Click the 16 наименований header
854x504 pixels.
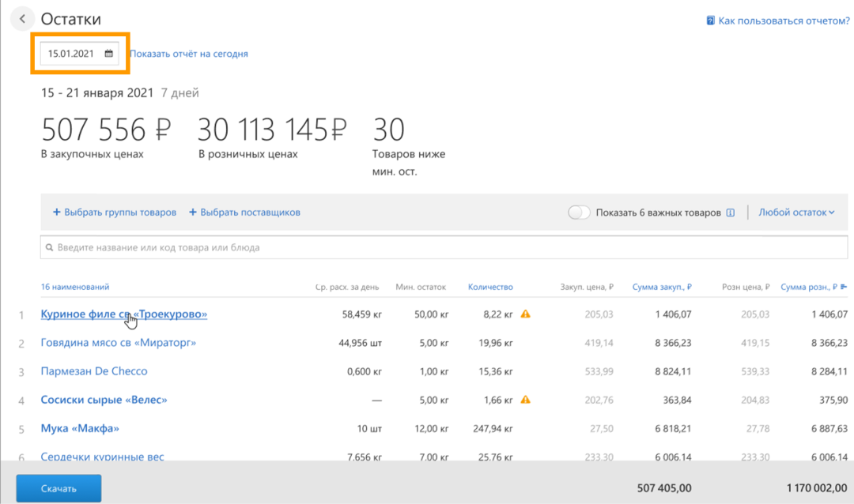(x=75, y=287)
